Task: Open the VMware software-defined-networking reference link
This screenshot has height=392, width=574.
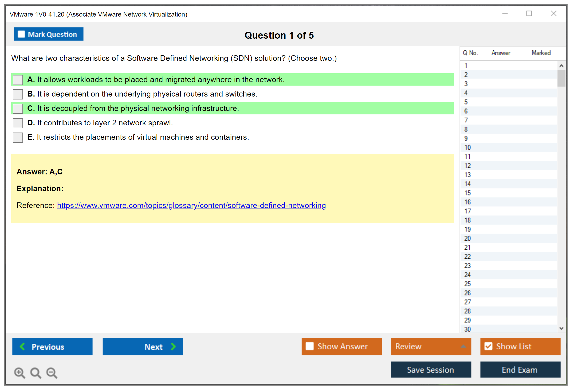Action: [x=191, y=205]
